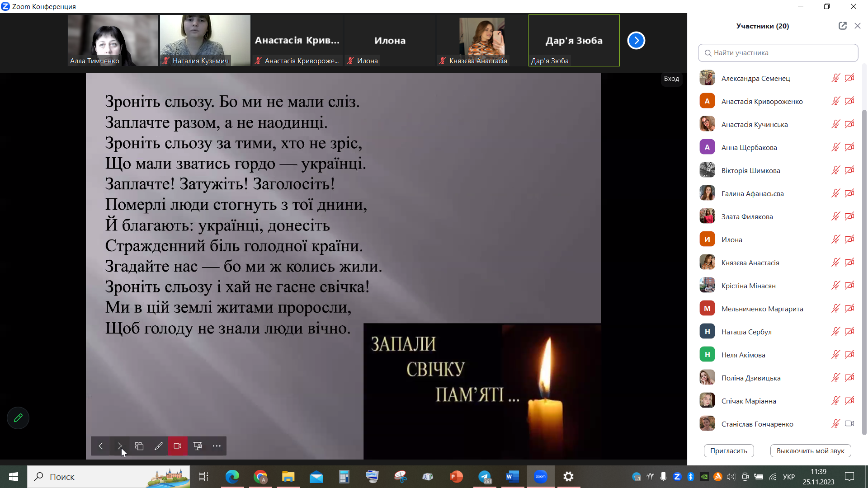Toggle microphone for Александра Семенец

tap(835, 78)
